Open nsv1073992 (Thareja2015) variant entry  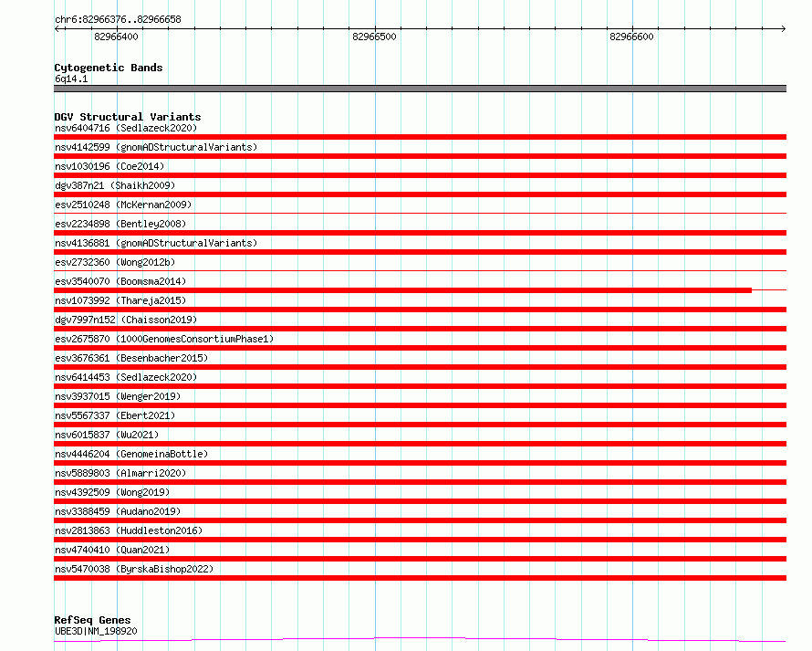click(120, 300)
